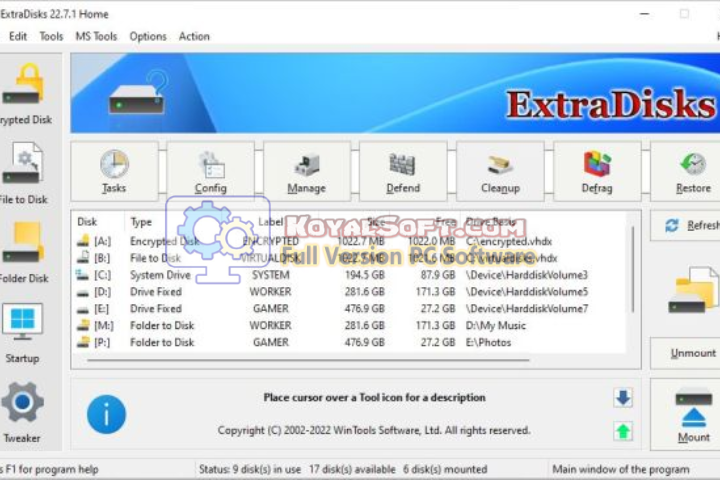Select the [D:] Drive Fixed row
720x480 pixels.
pos(349,292)
